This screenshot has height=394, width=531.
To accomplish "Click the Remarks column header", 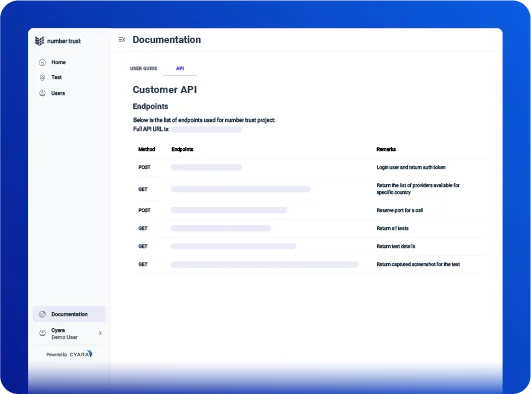I will (x=386, y=149).
